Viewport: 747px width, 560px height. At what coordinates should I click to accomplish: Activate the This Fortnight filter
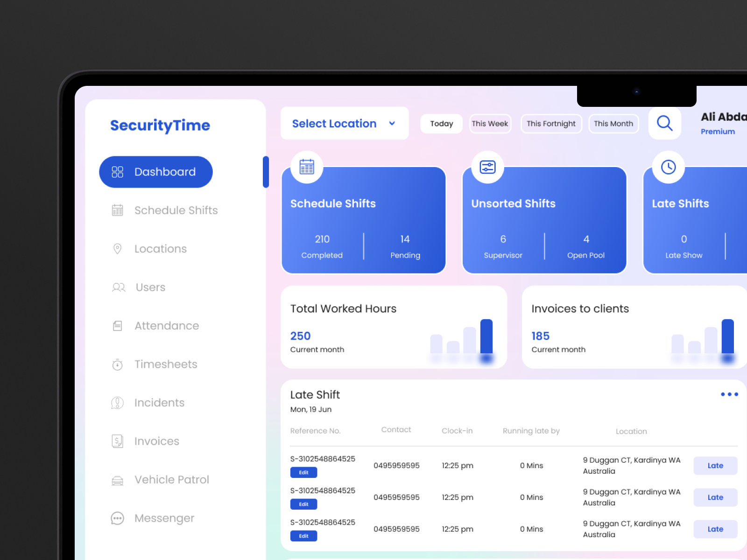(x=551, y=123)
